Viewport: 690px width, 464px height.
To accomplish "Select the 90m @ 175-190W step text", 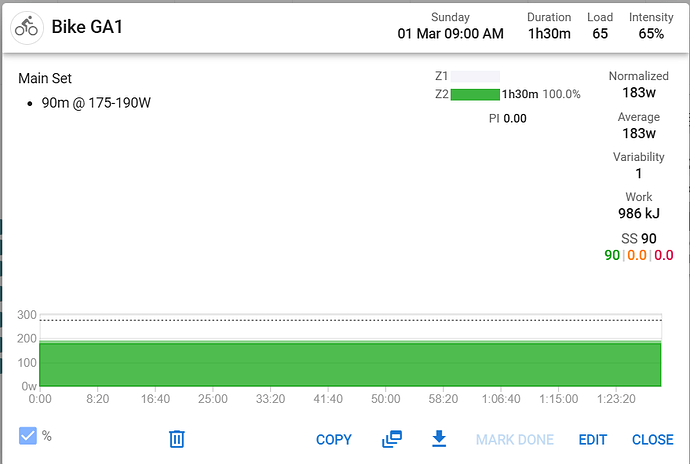I will (x=96, y=103).
